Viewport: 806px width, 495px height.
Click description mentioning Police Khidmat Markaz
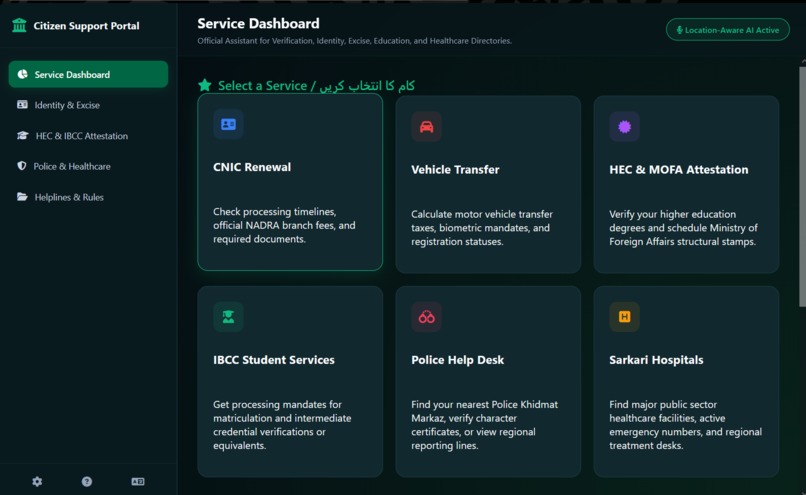pos(484,425)
